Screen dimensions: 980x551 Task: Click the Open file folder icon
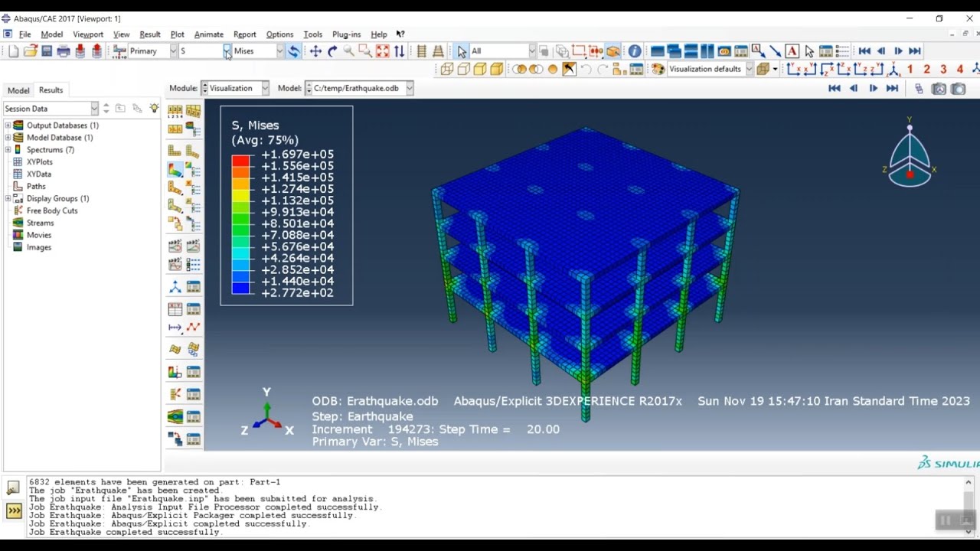pos(30,51)
